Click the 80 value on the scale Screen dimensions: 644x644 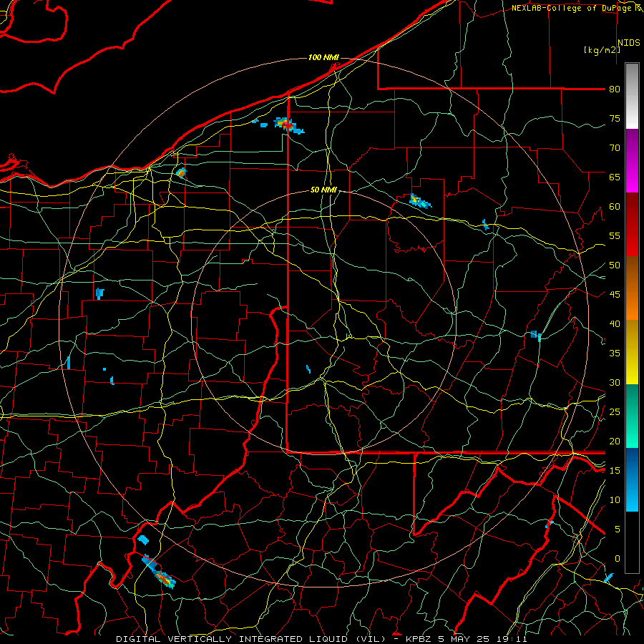pos(615,89)
